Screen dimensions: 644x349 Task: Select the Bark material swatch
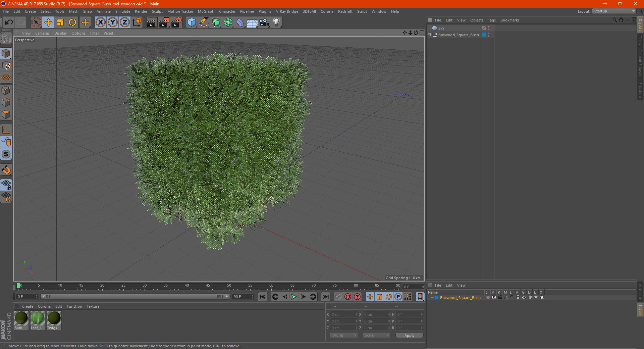click(21, 320)
